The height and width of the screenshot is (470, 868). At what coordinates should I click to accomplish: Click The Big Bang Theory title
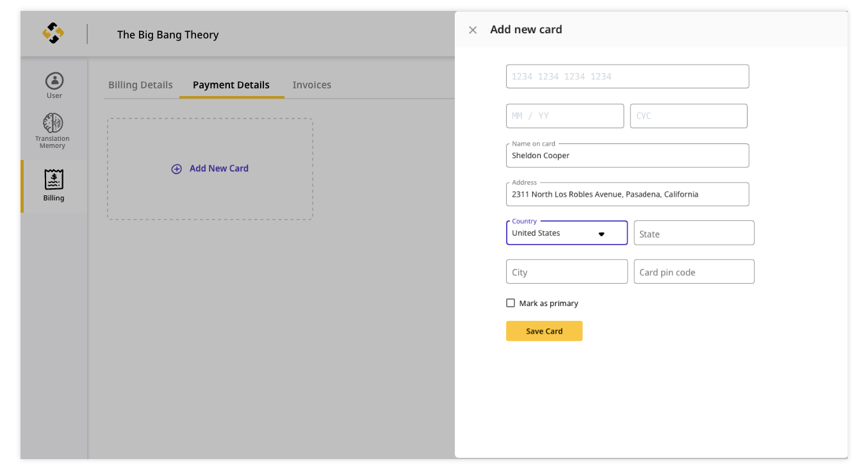168,35
